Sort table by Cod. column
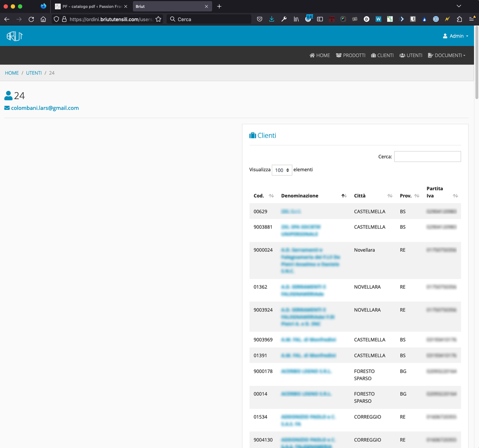 264,196
